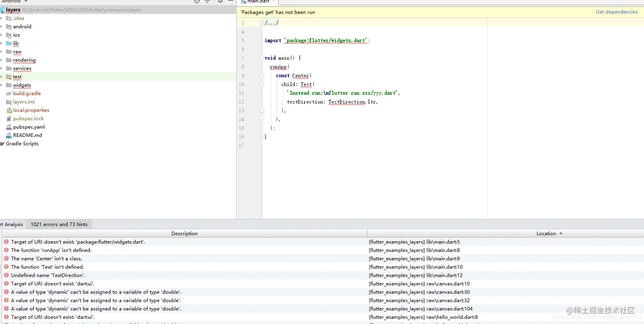Image resolution: width=644 pixels, height=324 pixels.
Task: Collapse void main() fold marker on line 7
Action: 262,58
